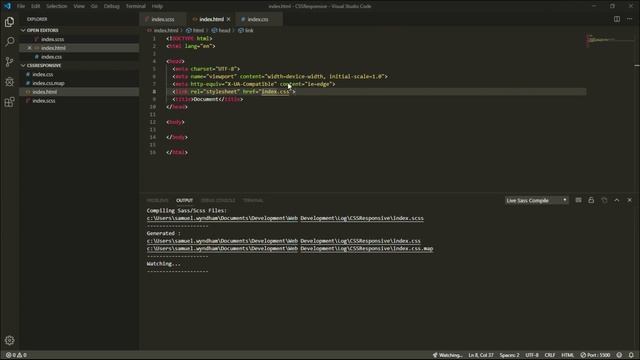Close the bottom output panel
The image size is (640, 360).
click(629, 200)
